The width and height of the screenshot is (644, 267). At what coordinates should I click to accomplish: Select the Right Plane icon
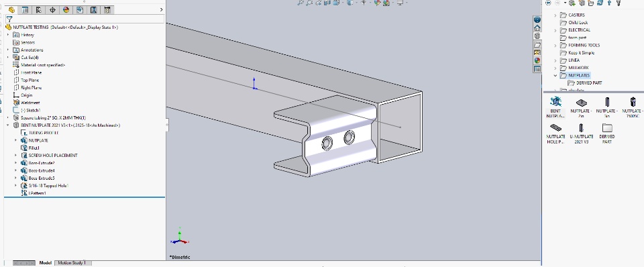16,87
